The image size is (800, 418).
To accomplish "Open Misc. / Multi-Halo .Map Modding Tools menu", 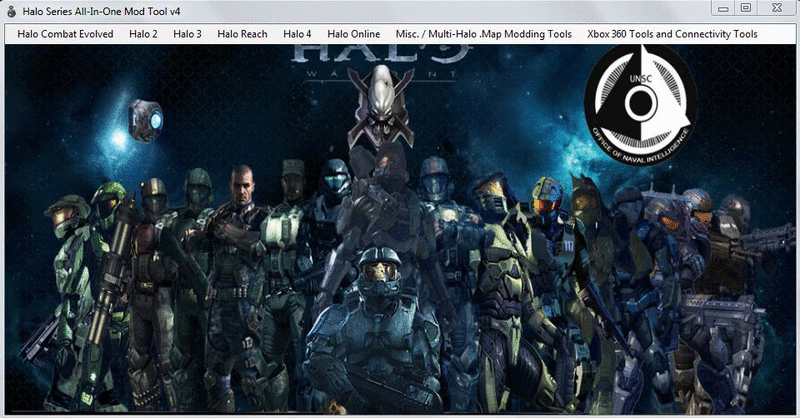I will click(x=484, y=34).
